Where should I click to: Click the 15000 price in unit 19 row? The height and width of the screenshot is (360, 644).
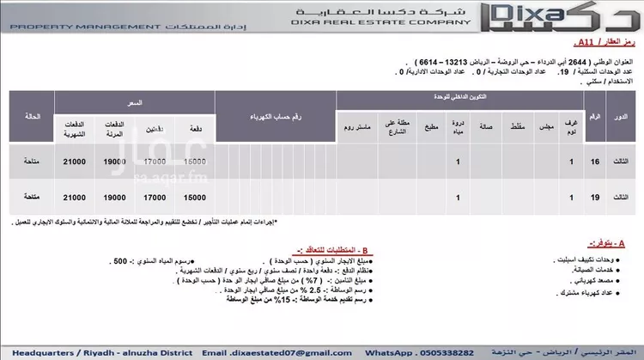tap(195, 198)
